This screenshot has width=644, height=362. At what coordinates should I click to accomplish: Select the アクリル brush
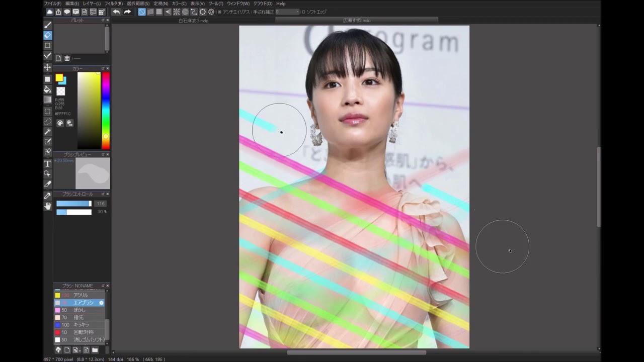click(79, 295)
